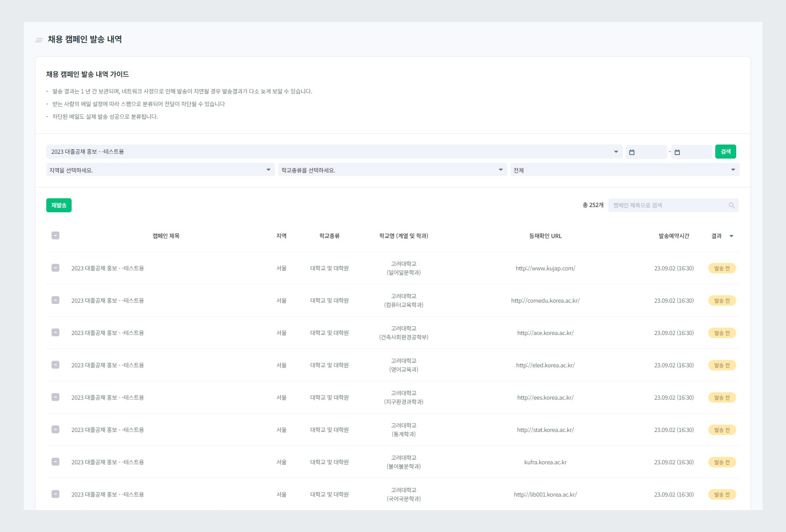Check the row for 건축사회환경공학부
Image resolution: width=786 pixels, height=532 pixels.
point(55,332)
